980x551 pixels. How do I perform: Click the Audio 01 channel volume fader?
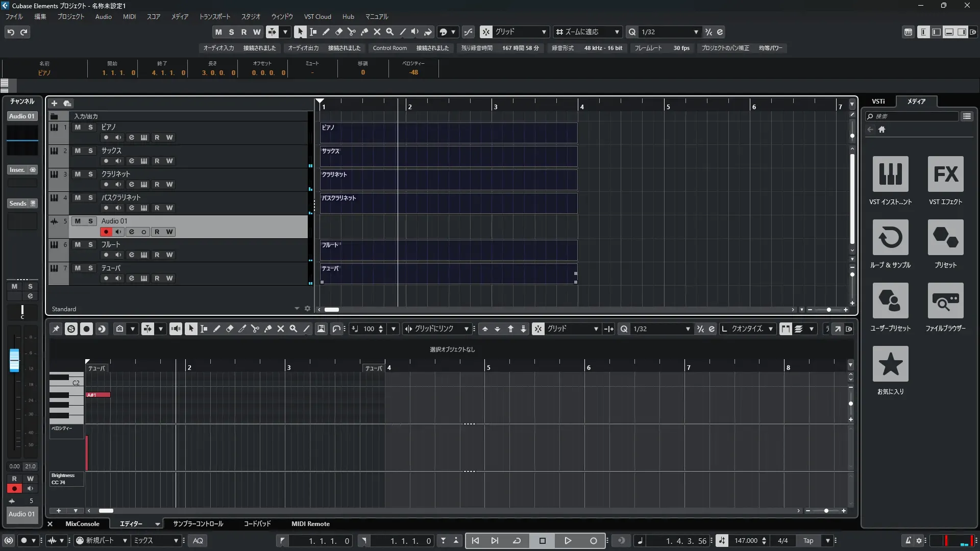(14, 360)
